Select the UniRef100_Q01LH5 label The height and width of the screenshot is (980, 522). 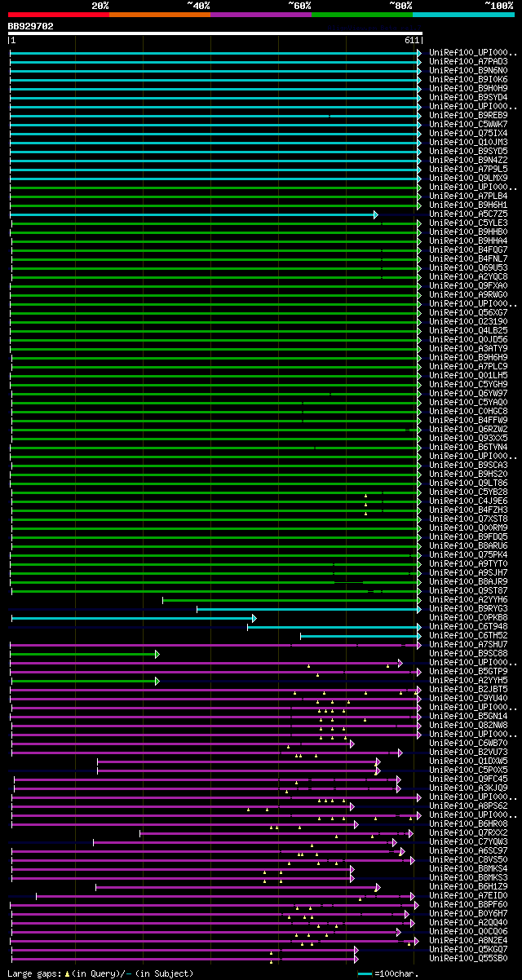coord(469,375)
